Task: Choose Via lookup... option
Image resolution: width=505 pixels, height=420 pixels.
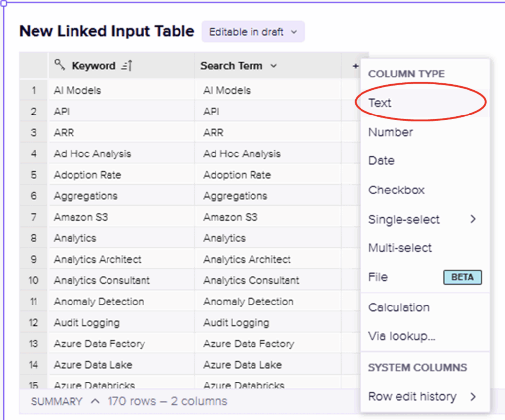Action: 401,336
